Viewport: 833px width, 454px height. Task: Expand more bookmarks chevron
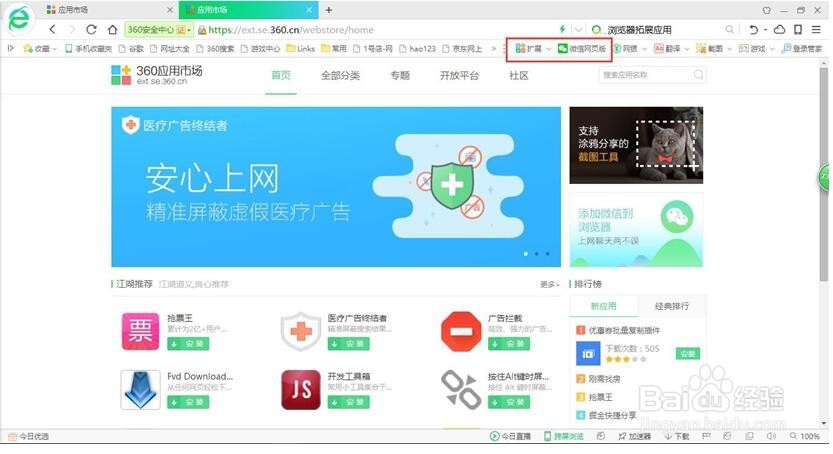click(494, 48)
